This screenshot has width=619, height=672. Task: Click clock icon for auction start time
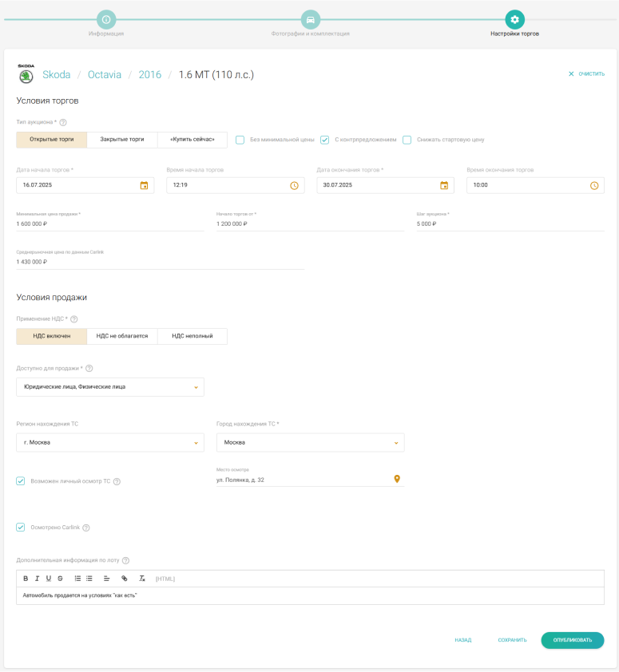tap(294, 185)
